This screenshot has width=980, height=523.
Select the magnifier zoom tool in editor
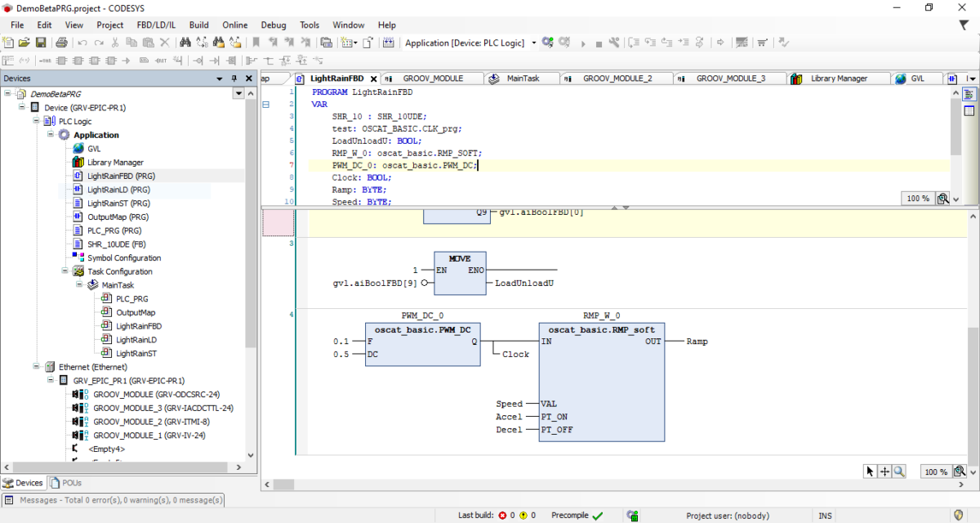point(899,472)
